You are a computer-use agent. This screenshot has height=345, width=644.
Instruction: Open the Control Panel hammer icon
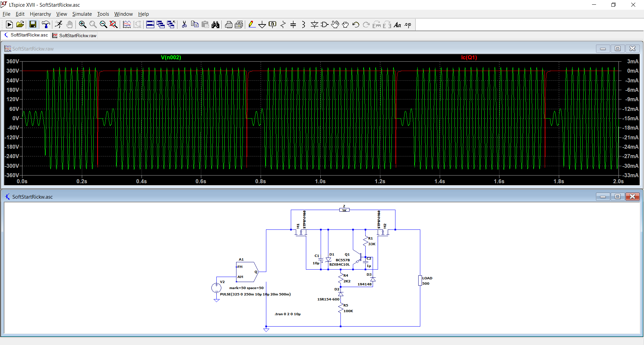click(46, 24)
